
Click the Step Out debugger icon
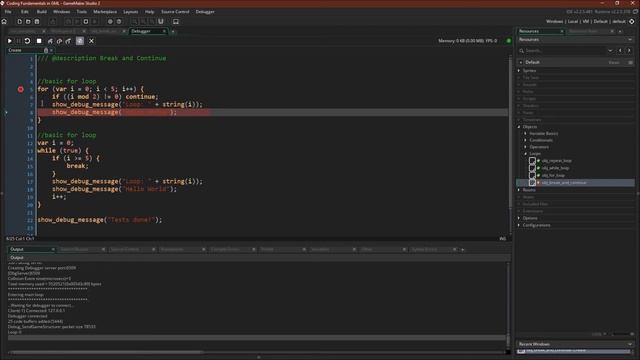68,41
